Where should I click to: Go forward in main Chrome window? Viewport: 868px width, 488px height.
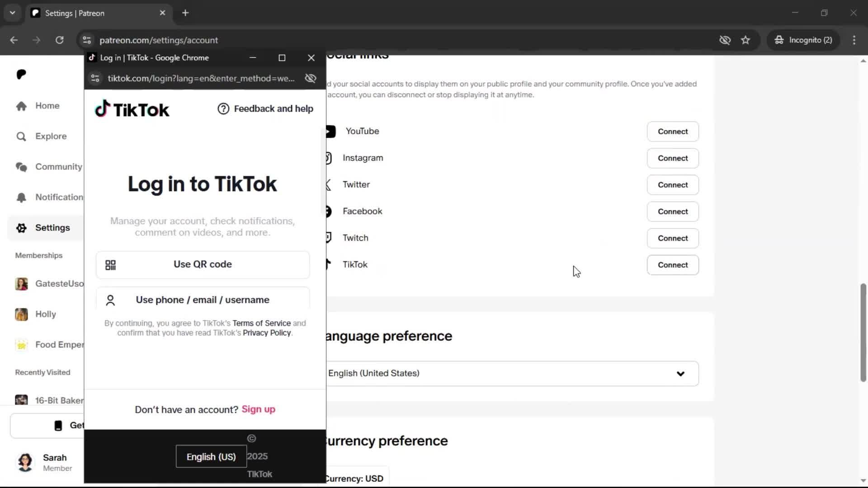[x=37, y=40]
